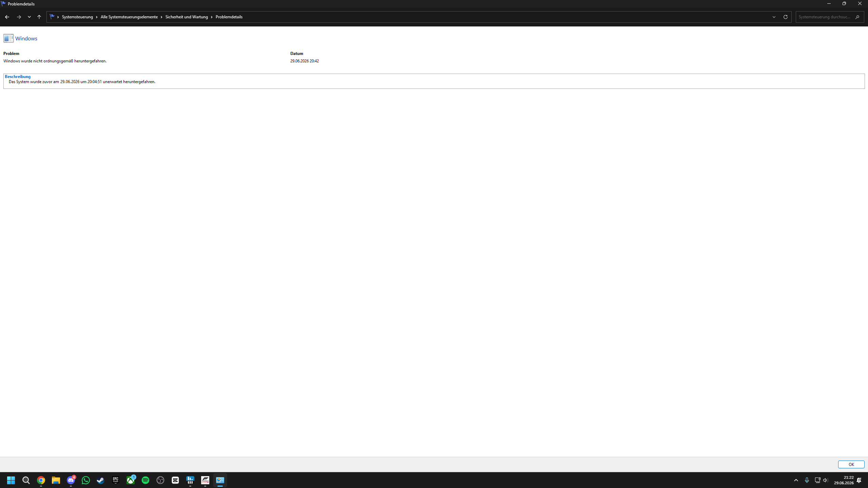Open the Windows Start menu
868x488 pixels.
coord(11,480)
